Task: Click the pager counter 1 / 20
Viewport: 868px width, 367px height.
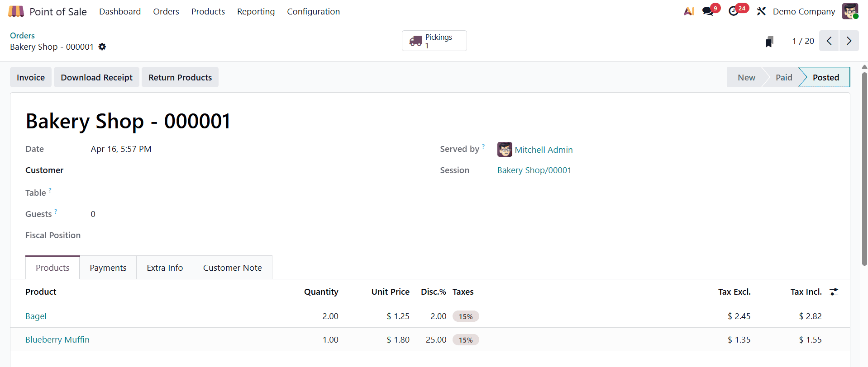Action: tap(803, 41)
